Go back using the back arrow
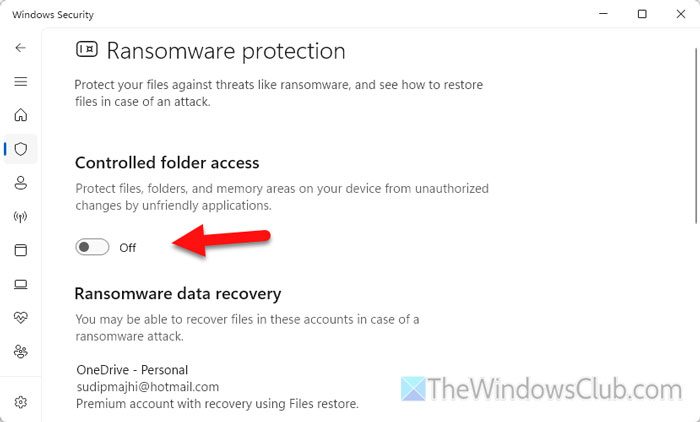Image resolution: width=700 pixels, height=422 pixels. click(20, 47)
